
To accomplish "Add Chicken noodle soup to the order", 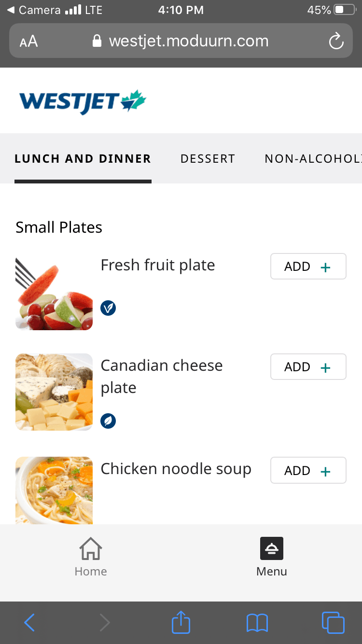I will 308,470.
